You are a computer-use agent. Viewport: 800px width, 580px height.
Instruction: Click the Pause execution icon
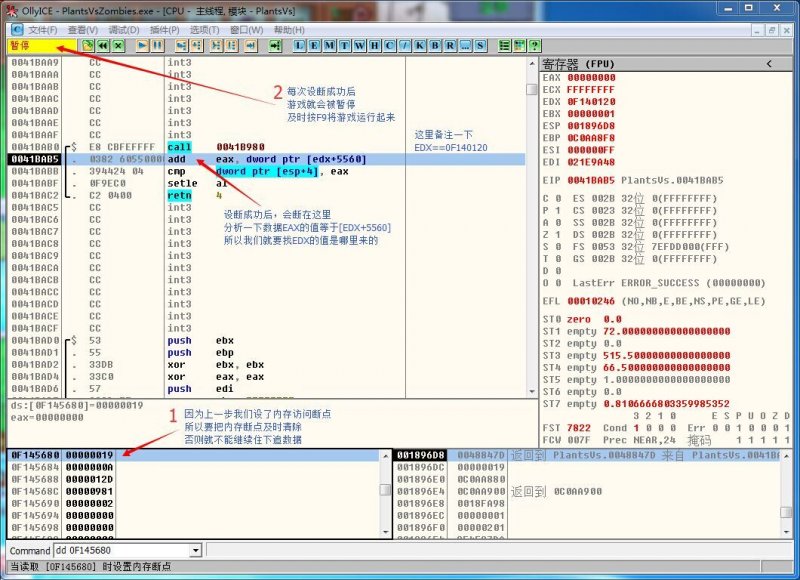tap(158, 46)
